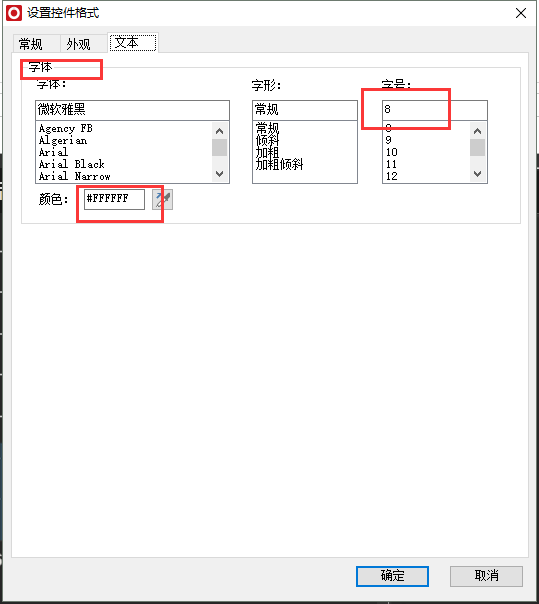Click the app logo icon in title bar

[x=14, y=13]
